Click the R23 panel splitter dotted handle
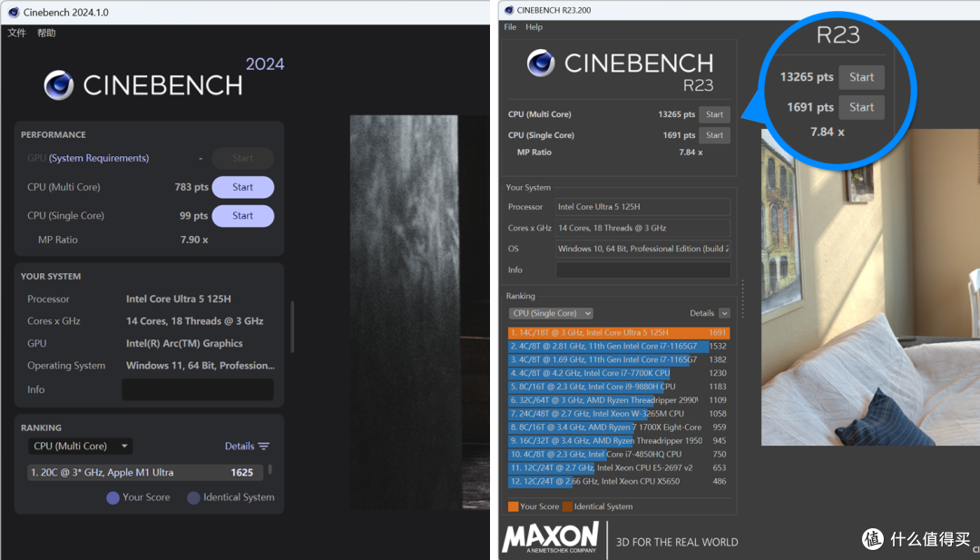 pyautogui.click(x=742, y=299)
